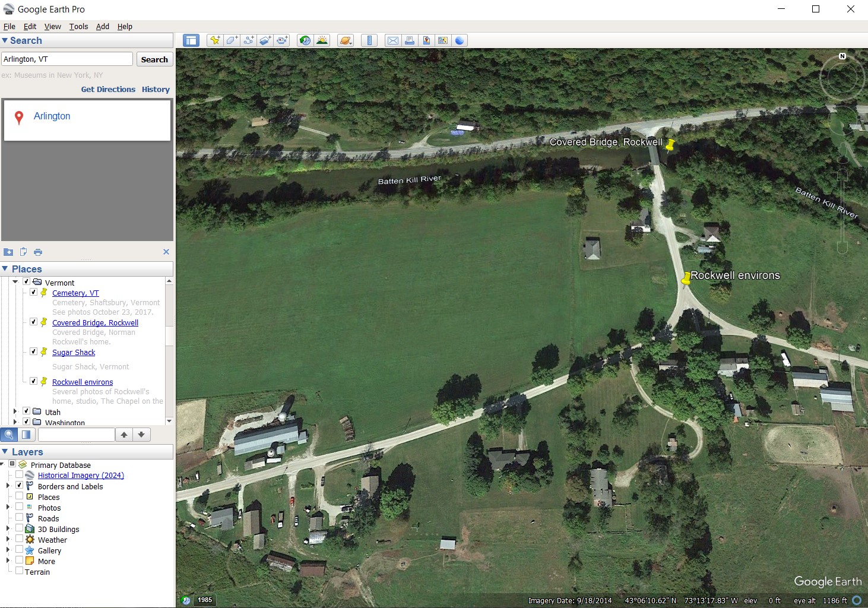Click the Save Image toolbar icon
Viewport: 868px width, 608px height.
point(426,40)
